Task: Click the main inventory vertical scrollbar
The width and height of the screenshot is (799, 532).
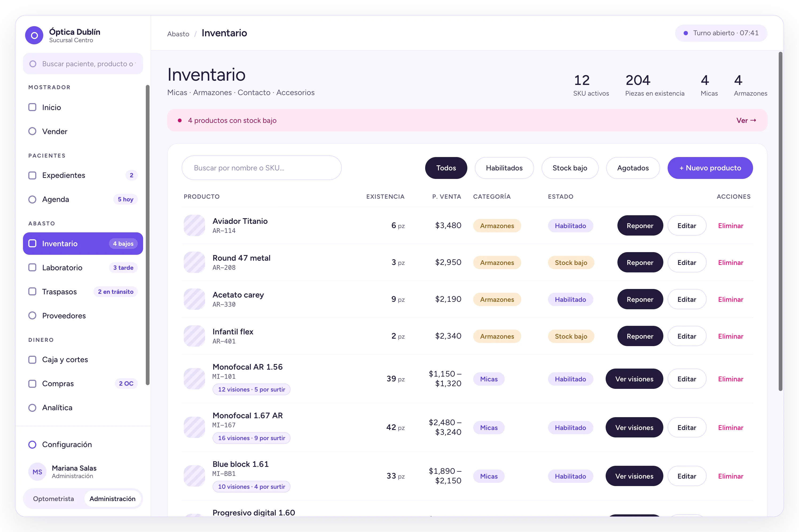Action: coord(780,221)
